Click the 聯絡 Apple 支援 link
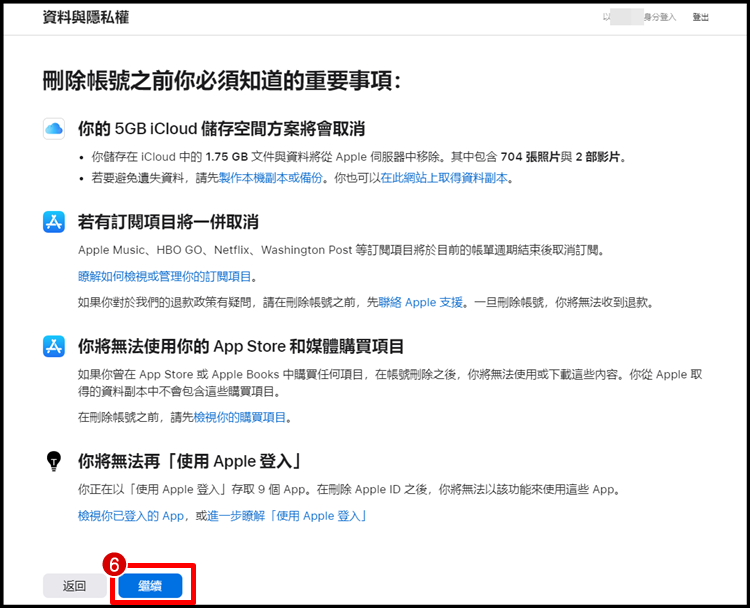The image size is (750, 608). click(420, 302)
